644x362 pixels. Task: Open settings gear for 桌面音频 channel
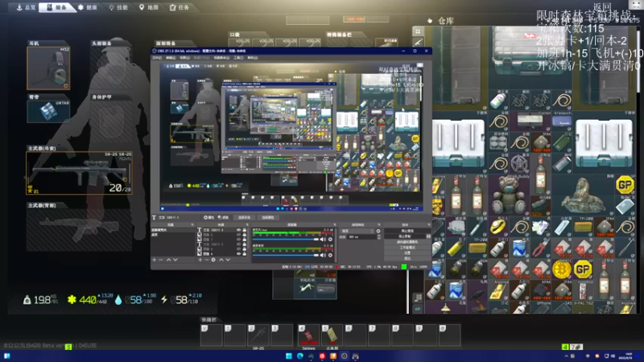(x=330, y=255)
